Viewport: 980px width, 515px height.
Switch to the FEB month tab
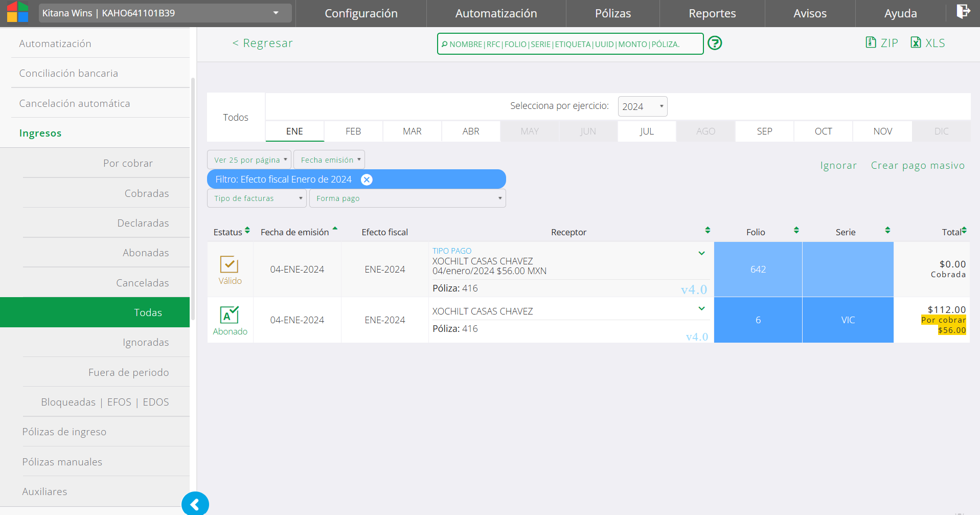353,131
